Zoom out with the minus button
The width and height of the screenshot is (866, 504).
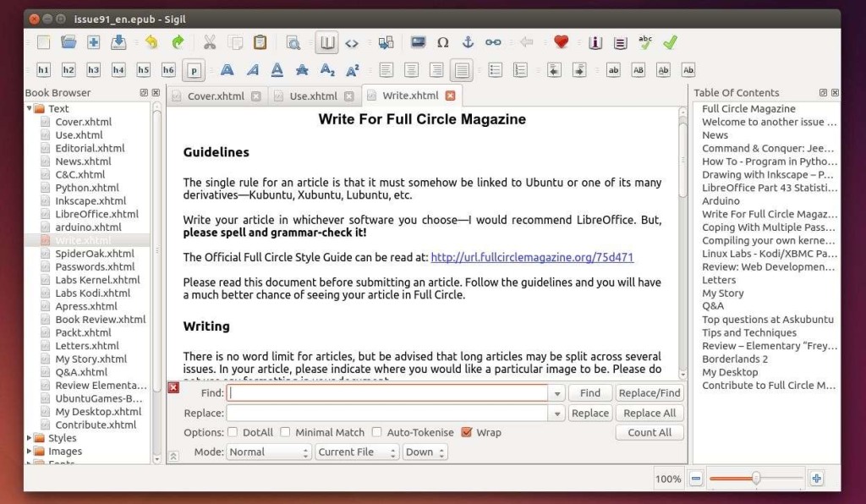click(696, 479)
